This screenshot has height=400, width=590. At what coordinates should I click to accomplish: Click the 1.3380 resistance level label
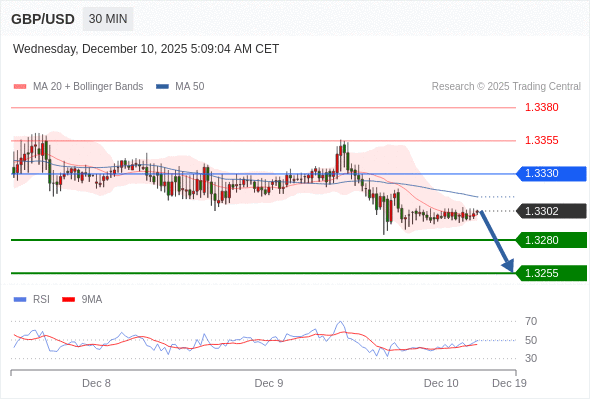[x=541, y=107]
